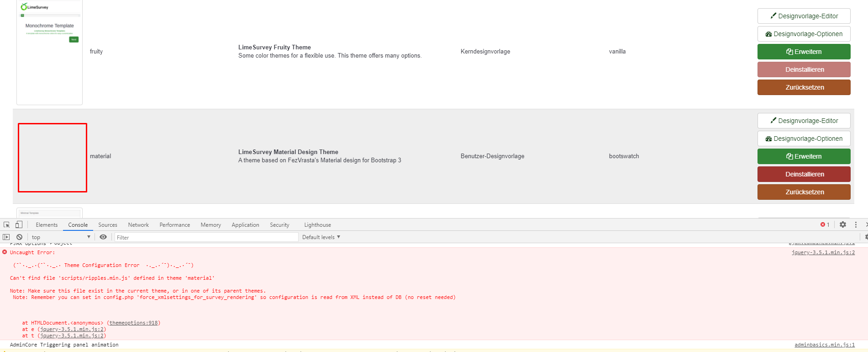This screenshot has width=868, height=352.
Task: Click the red error count indicator in DevTools
Action: [825, 224]
